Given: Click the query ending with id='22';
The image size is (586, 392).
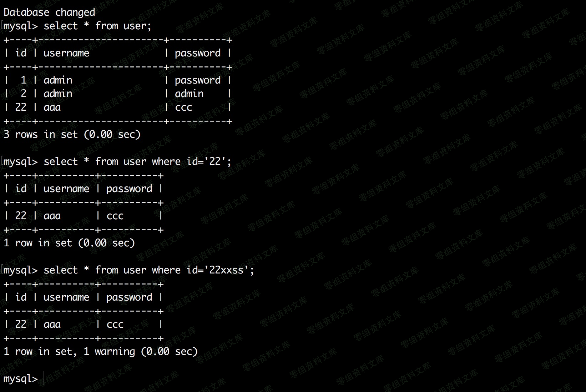Looking at the screenshot, I should 137,161.
